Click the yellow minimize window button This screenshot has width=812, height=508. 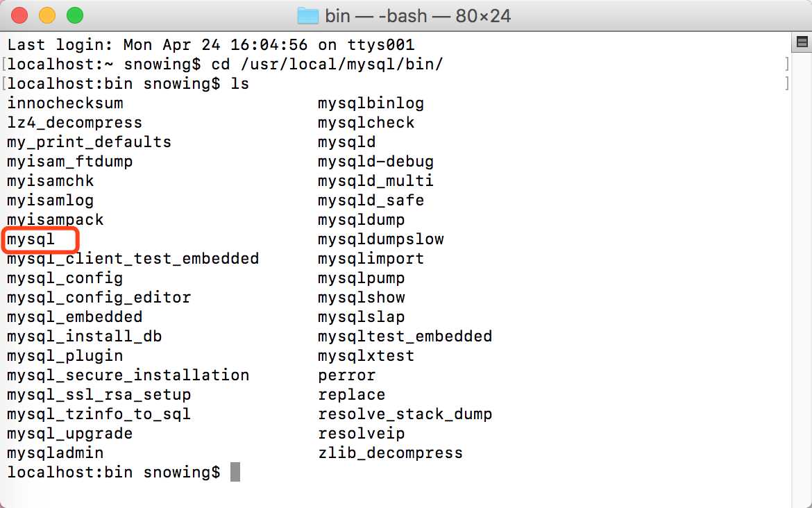click(x=47, y=15)
